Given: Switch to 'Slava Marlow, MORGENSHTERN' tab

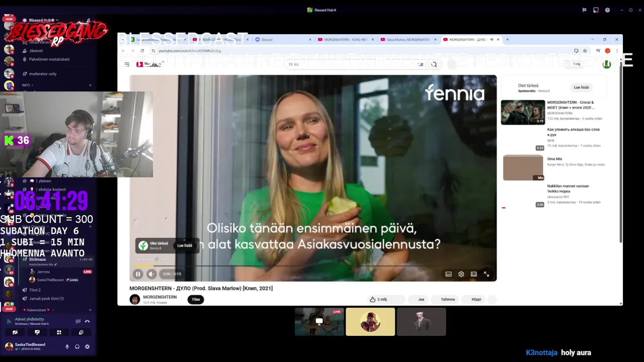Looking at the screenshot, I should coord(408,40).
